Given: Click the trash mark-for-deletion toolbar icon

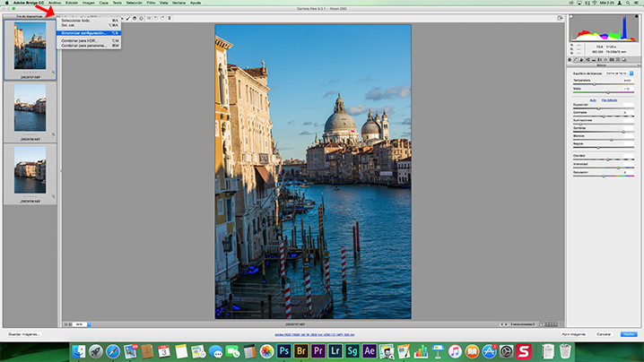Looking at the screenshot, I should pos(170,18).
